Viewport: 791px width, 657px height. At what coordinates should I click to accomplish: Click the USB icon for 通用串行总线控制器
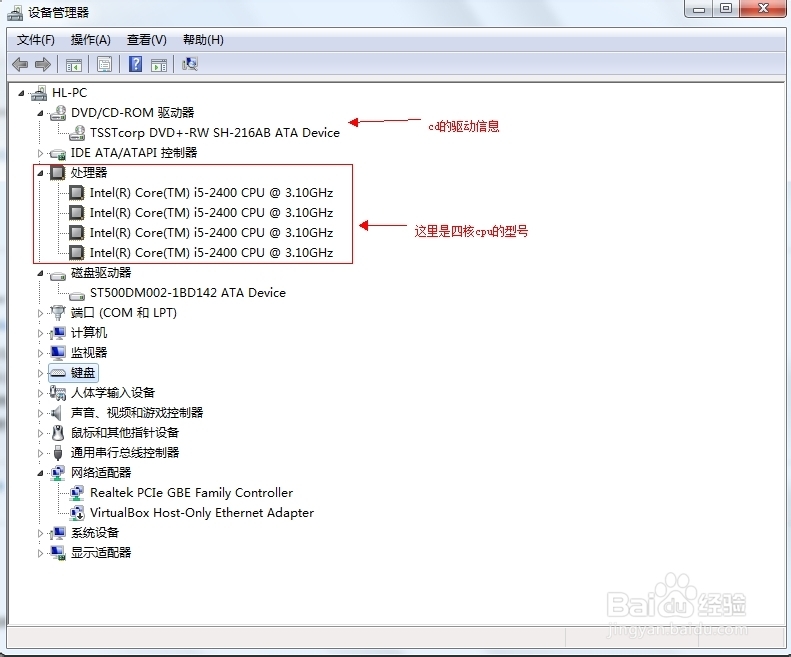coord(58,453)
